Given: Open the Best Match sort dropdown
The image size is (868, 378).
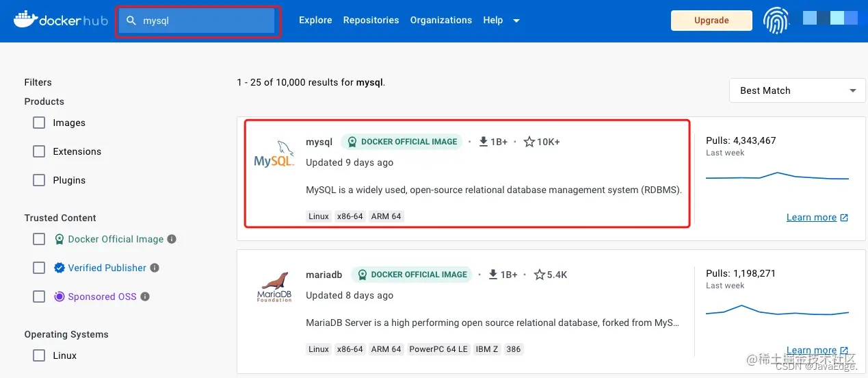Looking at the screenshot, I should 797,90.
